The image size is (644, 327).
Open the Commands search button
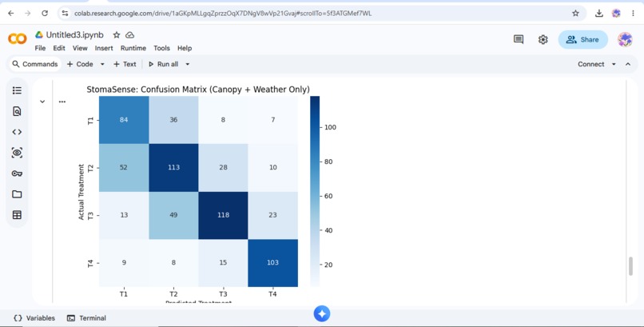coord(35,64)
